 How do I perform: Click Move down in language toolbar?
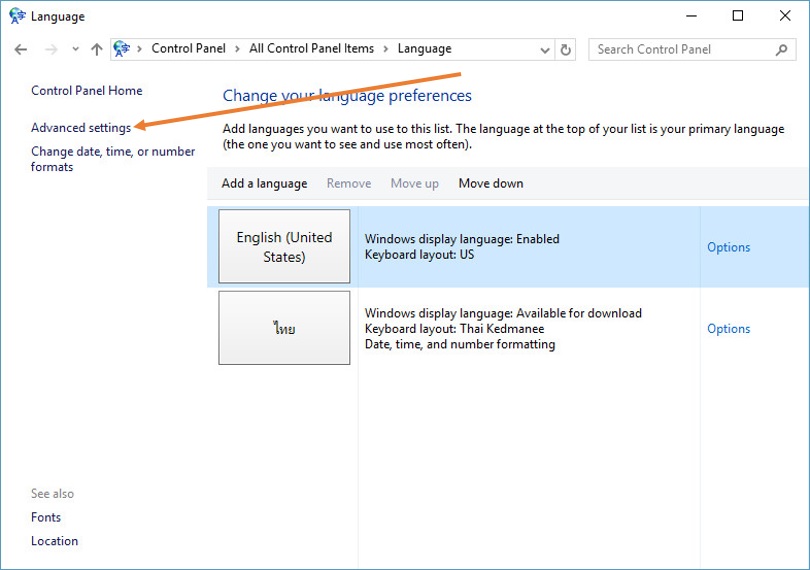coord(491,184)
